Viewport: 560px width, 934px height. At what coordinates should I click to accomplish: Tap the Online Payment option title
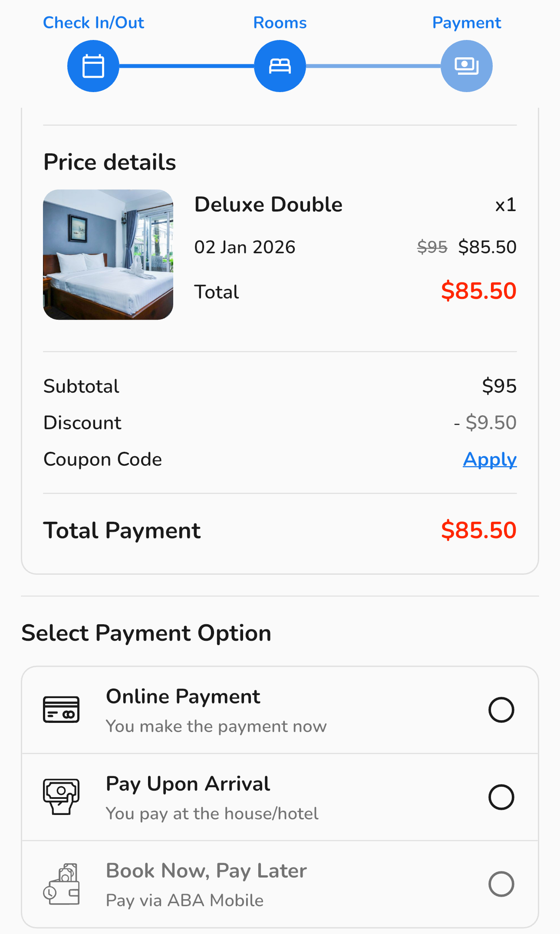(183, 696)
